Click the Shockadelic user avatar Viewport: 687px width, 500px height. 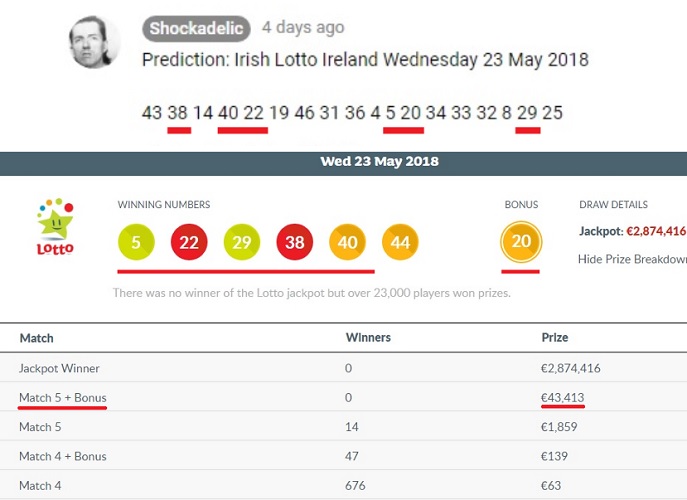point(96,44)
